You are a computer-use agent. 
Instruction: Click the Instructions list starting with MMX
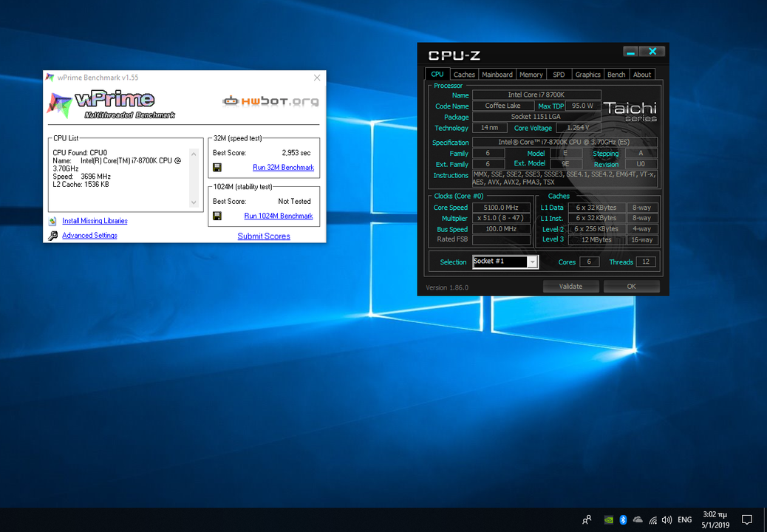[565, 178]
